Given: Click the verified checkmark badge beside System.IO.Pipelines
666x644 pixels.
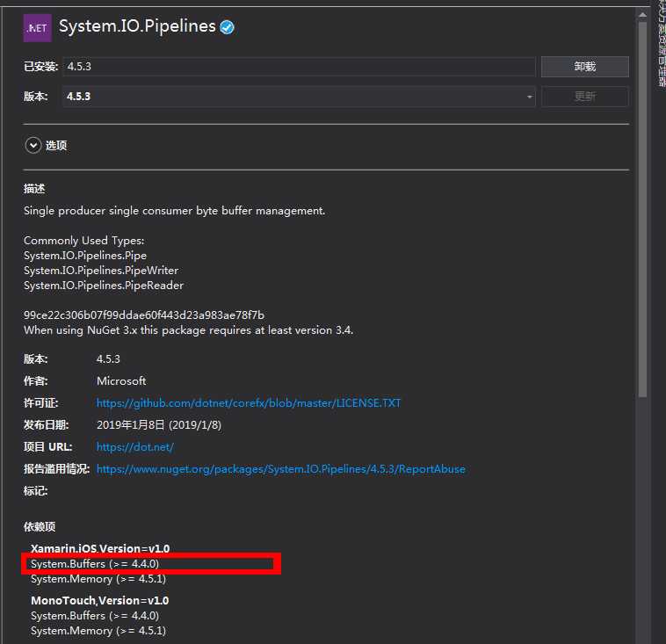Looking at the screenshot, I should click(228, 27).
